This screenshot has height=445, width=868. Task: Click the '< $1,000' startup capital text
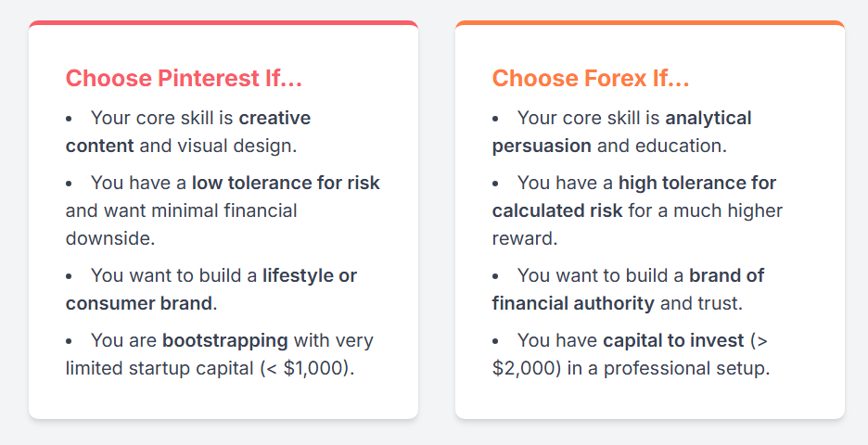click(307, 369)
